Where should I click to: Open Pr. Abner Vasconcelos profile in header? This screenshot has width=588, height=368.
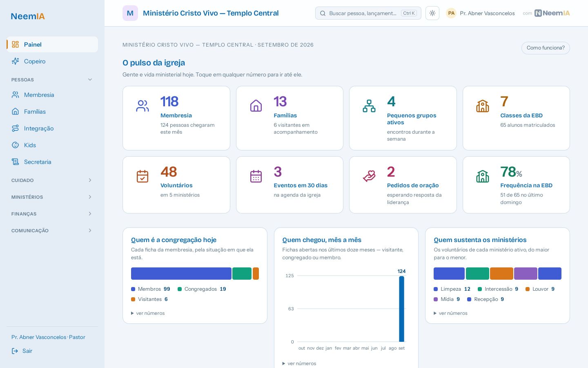coord(481,13)
